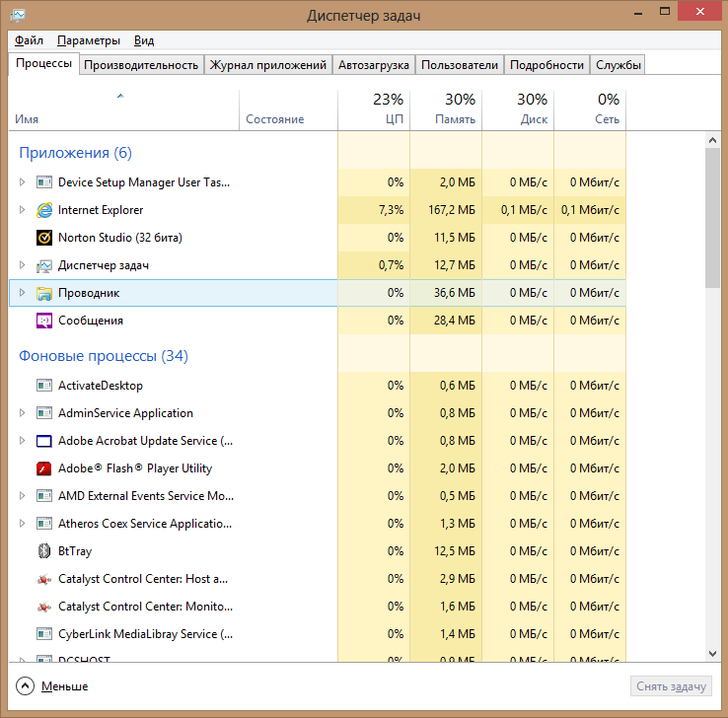Click the 167,2 МБ memory value
This screenshot has width=728, height=718.
(452, 210)
